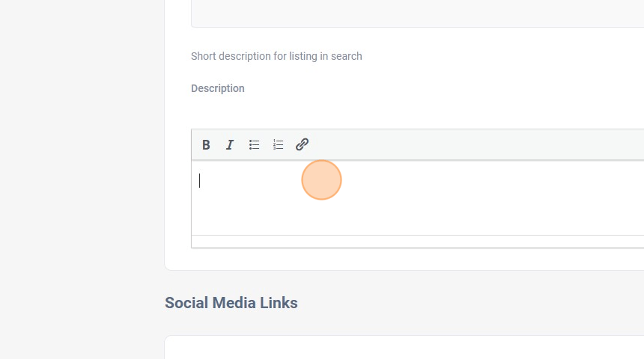Click the "Short description for listing in search" hint
Screen dimensions: 644x359
(x=276, y=56)
